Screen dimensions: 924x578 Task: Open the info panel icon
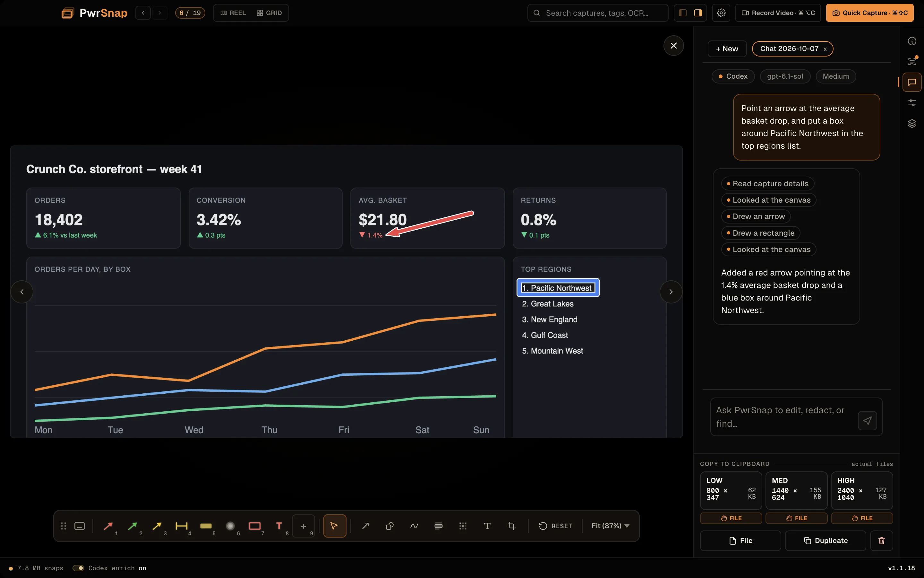click(x=912, y=41)
